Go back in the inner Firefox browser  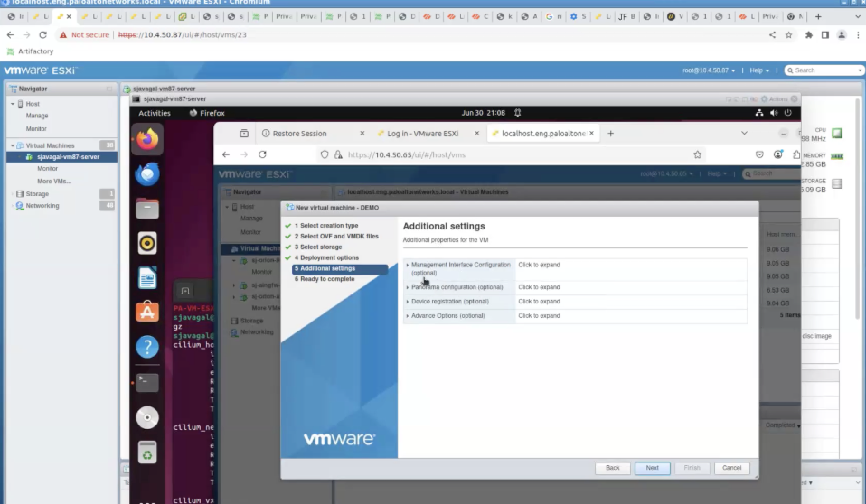pos(226,154)
